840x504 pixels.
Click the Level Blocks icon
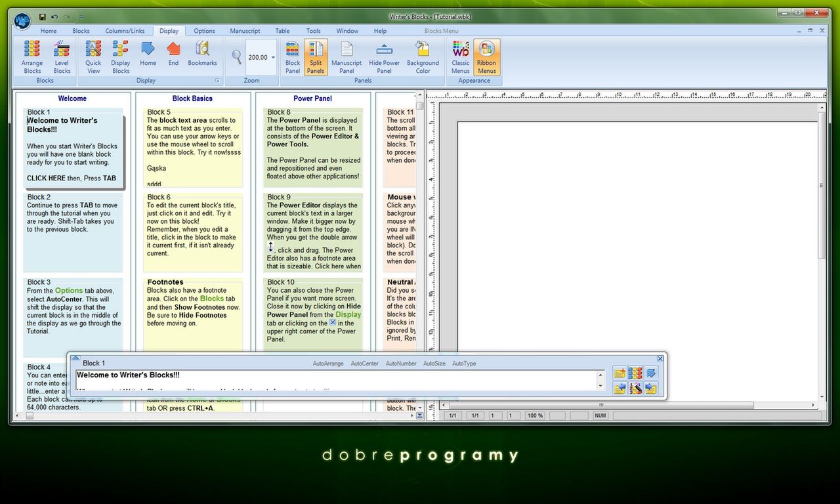pyautogui.click(x=62, y=57)
